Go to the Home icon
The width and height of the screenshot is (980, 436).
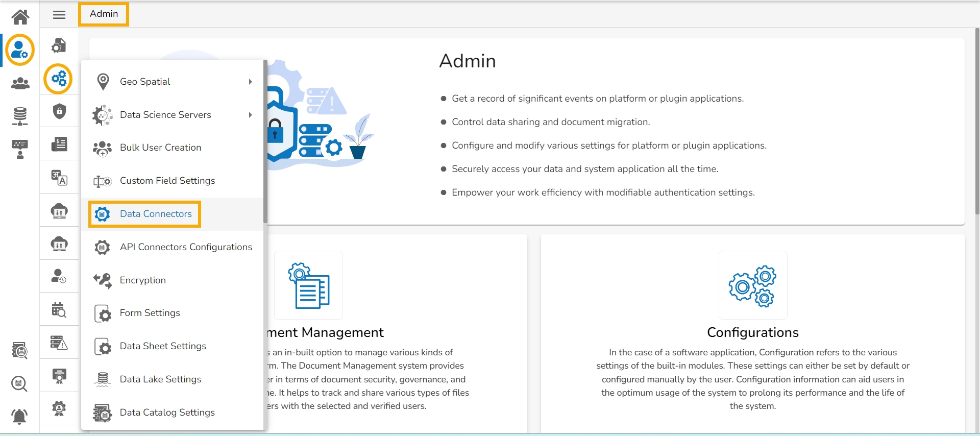pyautogui.click(x=20, y=17)
